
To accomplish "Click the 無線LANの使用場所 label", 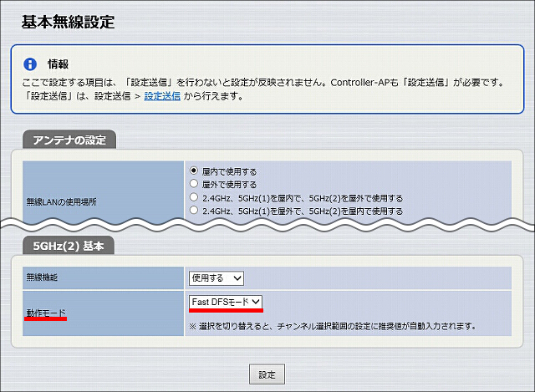I will click(61, 202).
